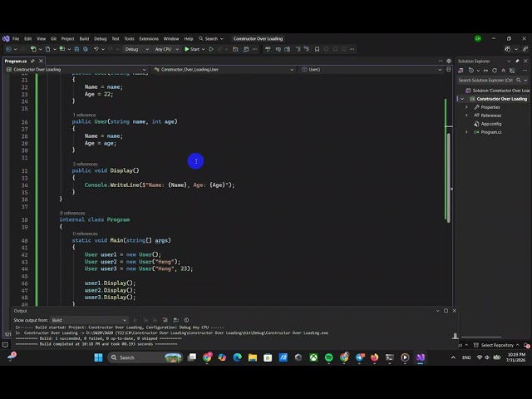Image resolution: width=532 pixels, height=399 pixels.
Task: Click Select Repository in the status bar
Action: [x=497, y=345]
